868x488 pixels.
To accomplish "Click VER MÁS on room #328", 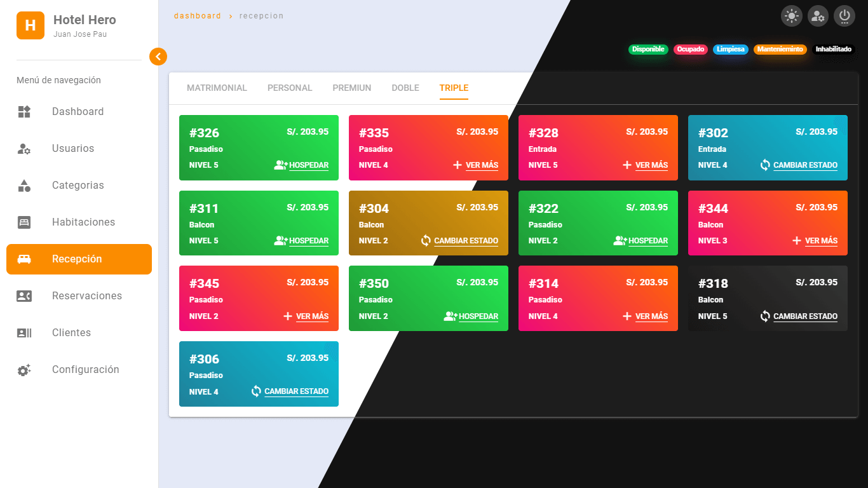I will 651,165.
